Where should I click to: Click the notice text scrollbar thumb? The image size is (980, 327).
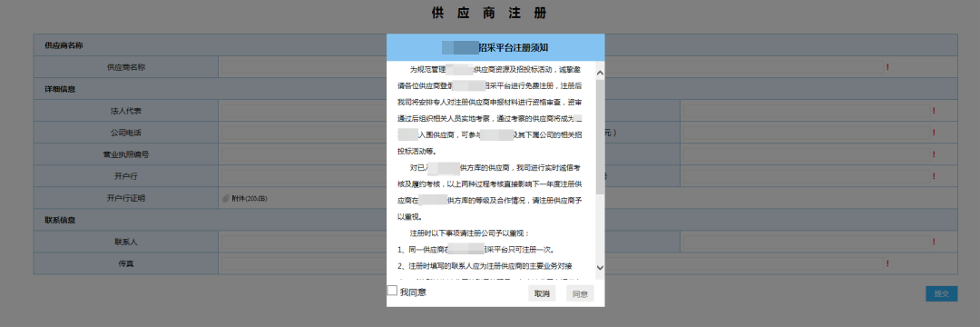pyautogui.click(x=600, y=136)
